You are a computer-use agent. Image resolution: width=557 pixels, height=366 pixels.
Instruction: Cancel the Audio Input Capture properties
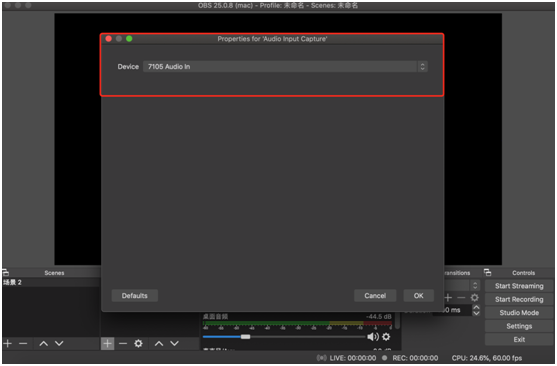(x=375, y=296)
